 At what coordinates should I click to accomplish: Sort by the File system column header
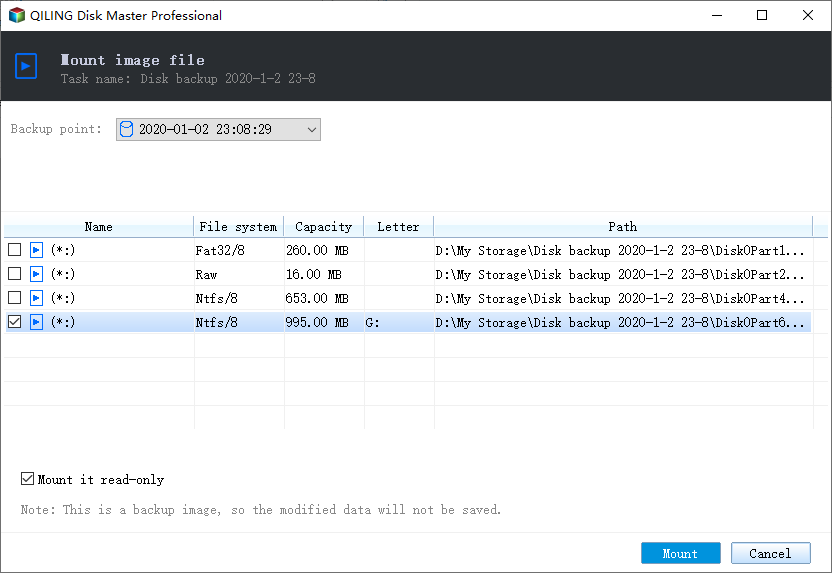[238, 227]
